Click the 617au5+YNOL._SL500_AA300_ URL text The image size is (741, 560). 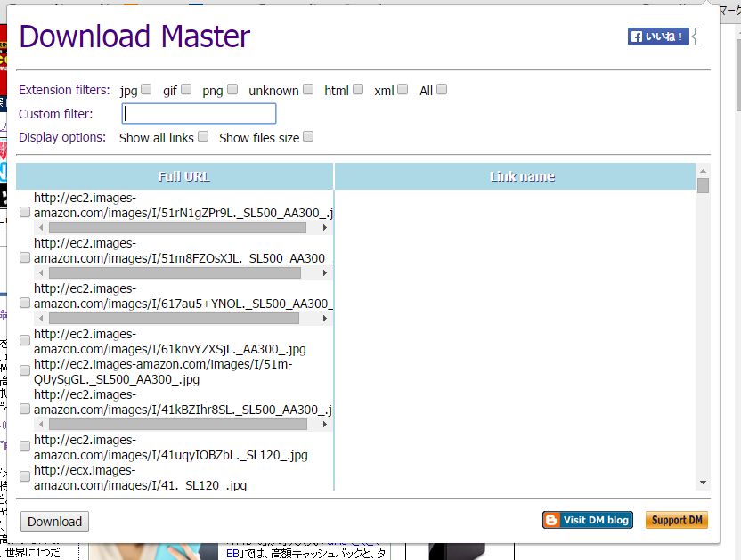click(183, 296)
